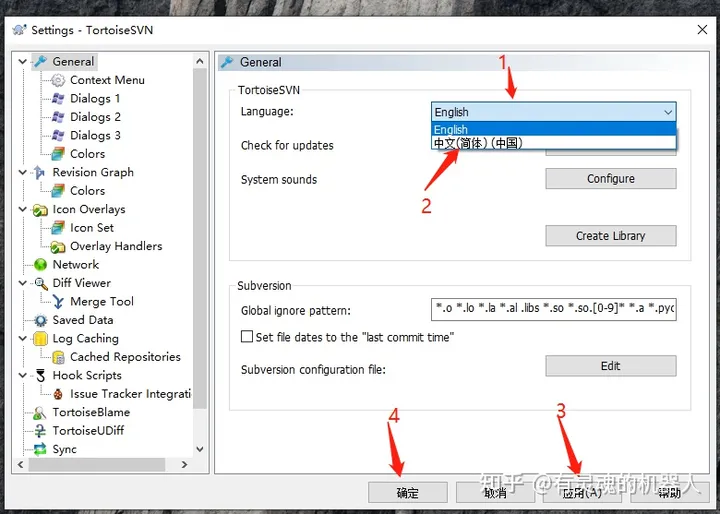The width and height of the screenshot is (720, 514).
Task: Click the Issue Tracker Integration bug icon
Action: click(x=59, y=394)
